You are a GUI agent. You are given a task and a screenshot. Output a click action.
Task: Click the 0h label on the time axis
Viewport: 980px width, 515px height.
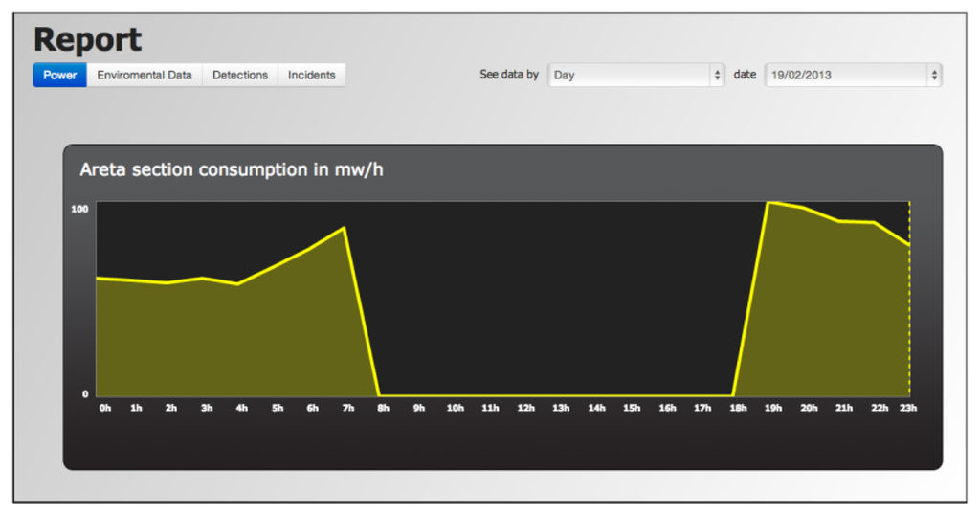pyautogui.click(x=104, y=408)
